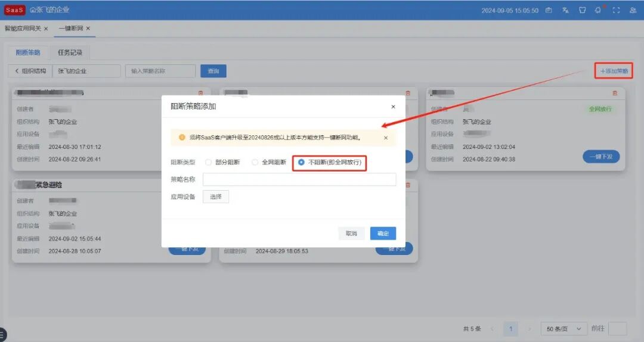Image resolution: width=644 pixels, height=342 pixels.
Task: Click 一键下发 on the 全网放行 card
Action: tap(601, 157)
